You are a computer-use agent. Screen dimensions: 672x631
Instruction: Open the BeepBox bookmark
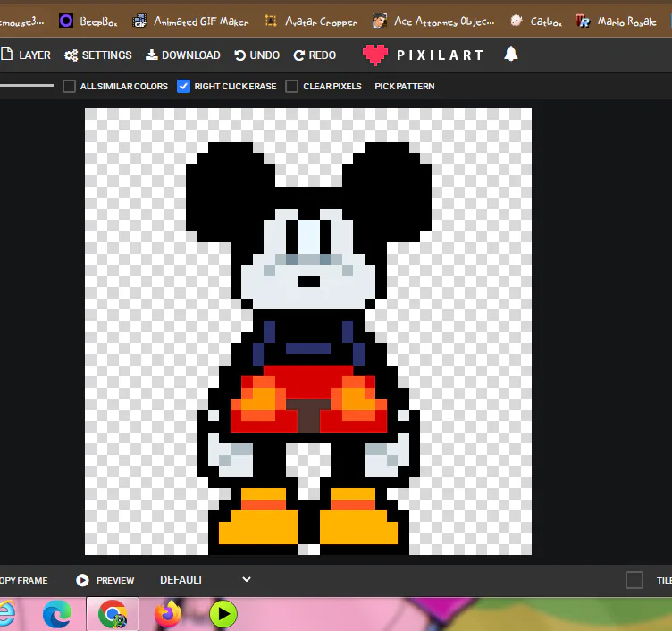[x=88, y=21]
